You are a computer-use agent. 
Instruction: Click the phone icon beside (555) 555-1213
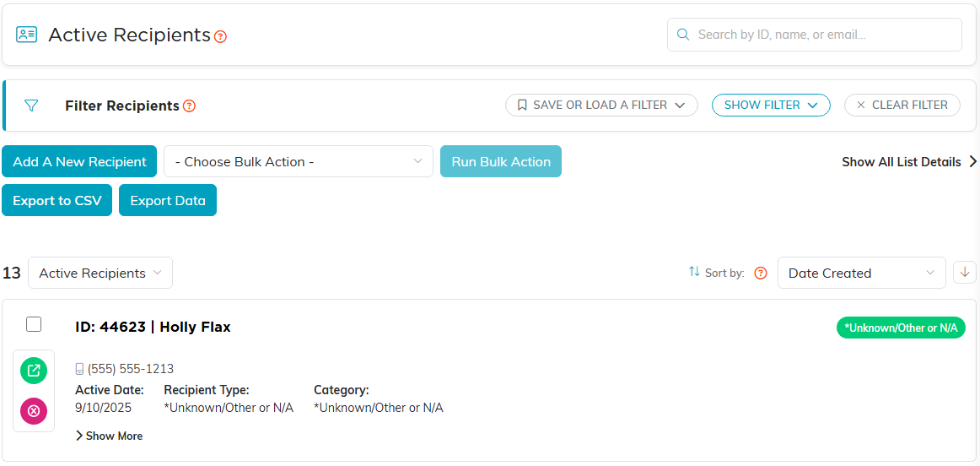pyautogui.click(x=79, y=369)
